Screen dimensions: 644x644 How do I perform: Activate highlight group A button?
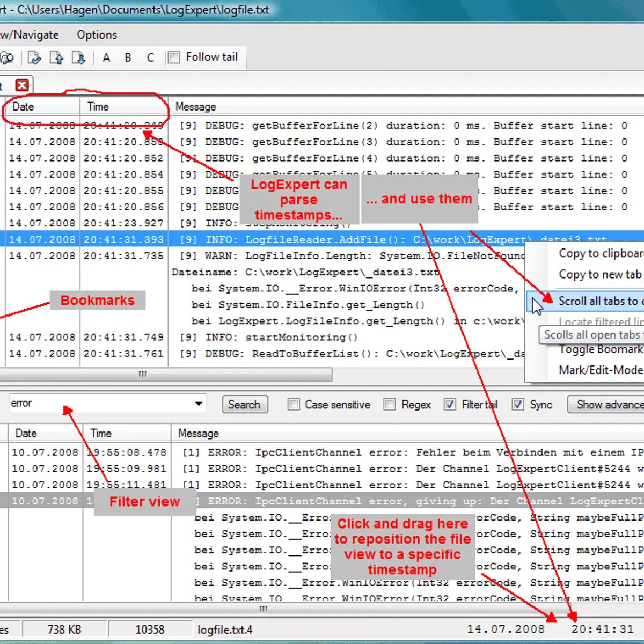click(106, 57)
